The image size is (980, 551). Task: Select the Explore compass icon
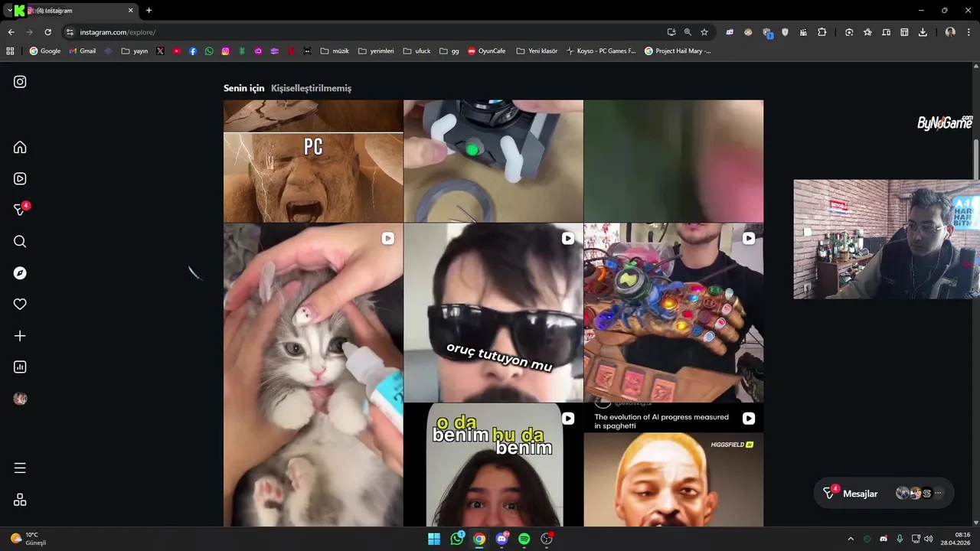[20, 273]
